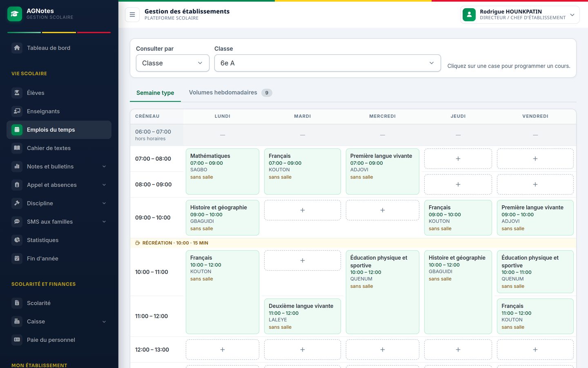Click the Élèves sidebar icon

17,93
